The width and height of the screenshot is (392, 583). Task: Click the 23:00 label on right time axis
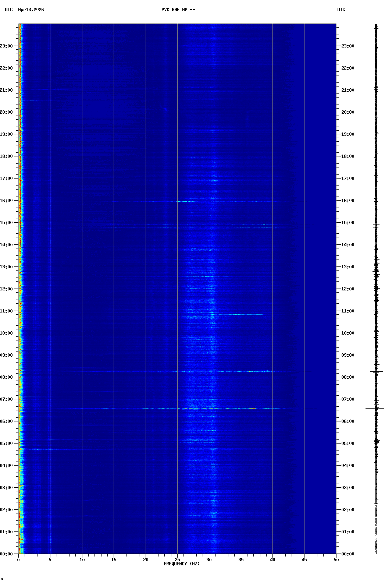coord(348,46)
